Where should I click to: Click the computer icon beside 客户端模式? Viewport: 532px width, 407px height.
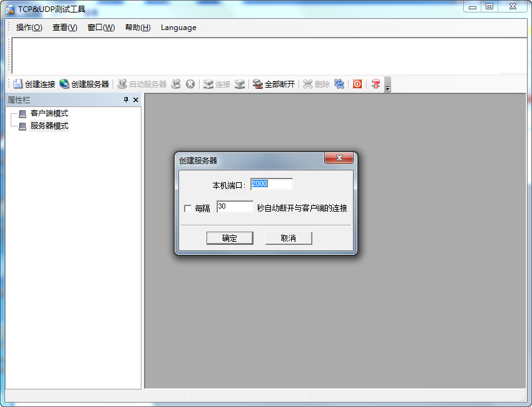[x=23, y=114]
